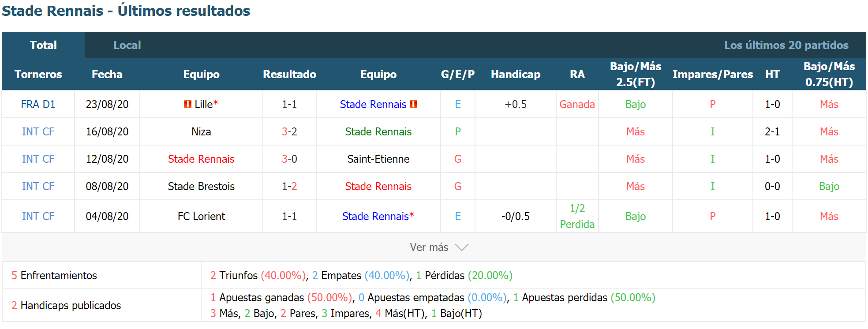Open Stade Brestois team link
This screenshot has width=868, height=329.
(201, 187)
